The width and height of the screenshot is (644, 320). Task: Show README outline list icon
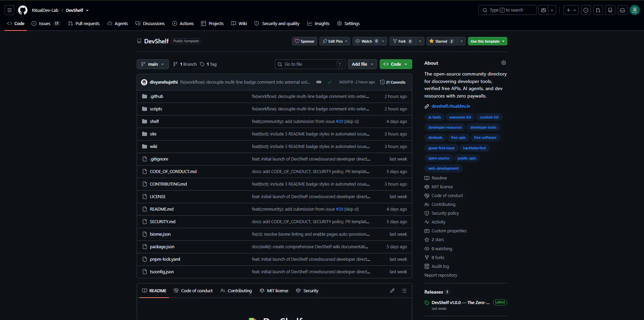coord(404,291)
